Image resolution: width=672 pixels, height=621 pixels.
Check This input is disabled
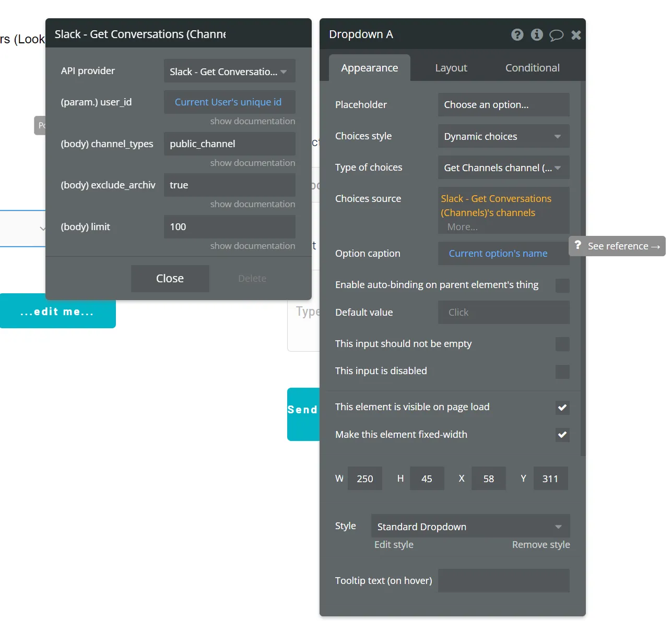(562, 372)
